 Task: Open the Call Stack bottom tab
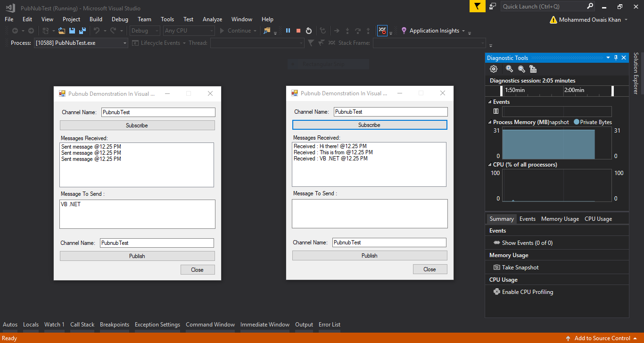(x=83, y=325)
